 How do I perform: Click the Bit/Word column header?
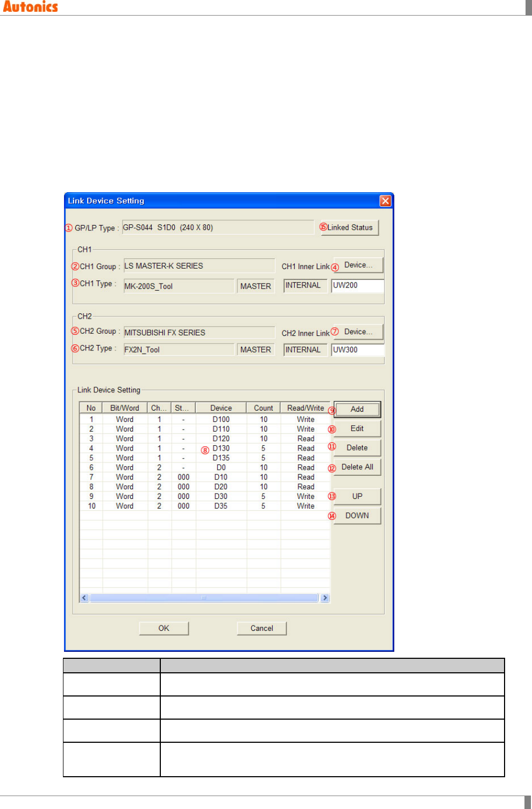[x=125, y=408]
